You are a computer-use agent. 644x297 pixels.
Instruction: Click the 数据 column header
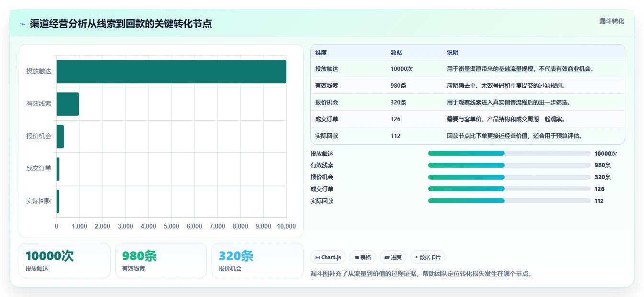tap(396, 53)
